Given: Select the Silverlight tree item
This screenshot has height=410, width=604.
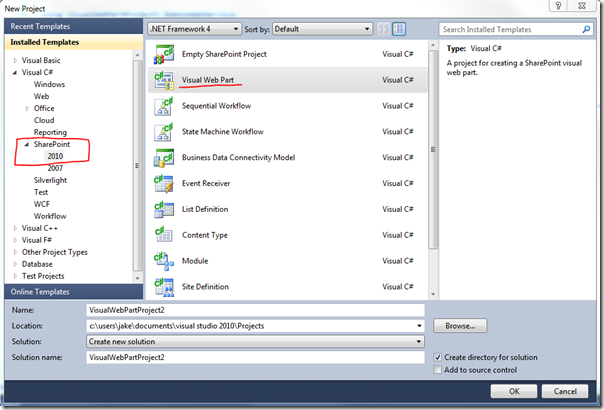Looking at the screenshot, I should click(50, 180).
